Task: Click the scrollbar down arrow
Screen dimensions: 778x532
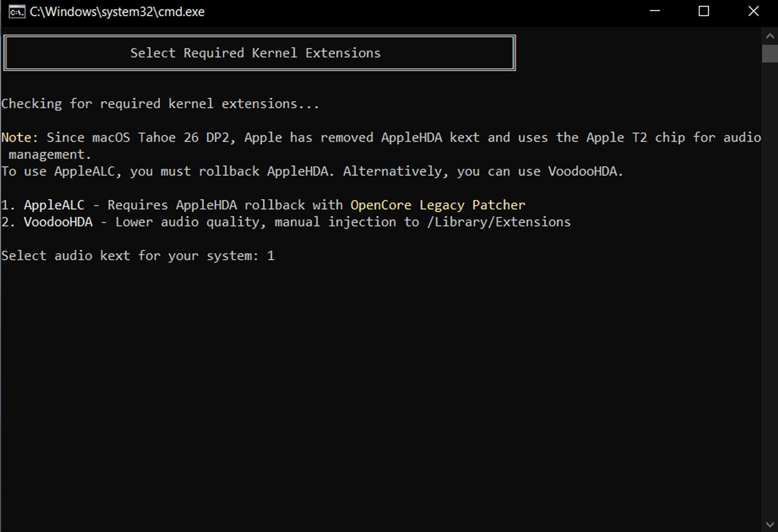Action: 769,524
